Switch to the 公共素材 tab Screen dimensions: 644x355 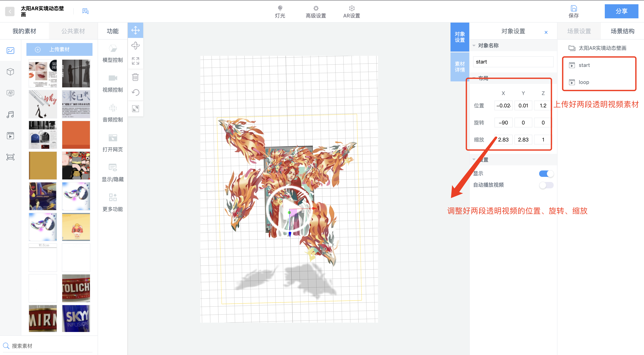click(73, 31)
